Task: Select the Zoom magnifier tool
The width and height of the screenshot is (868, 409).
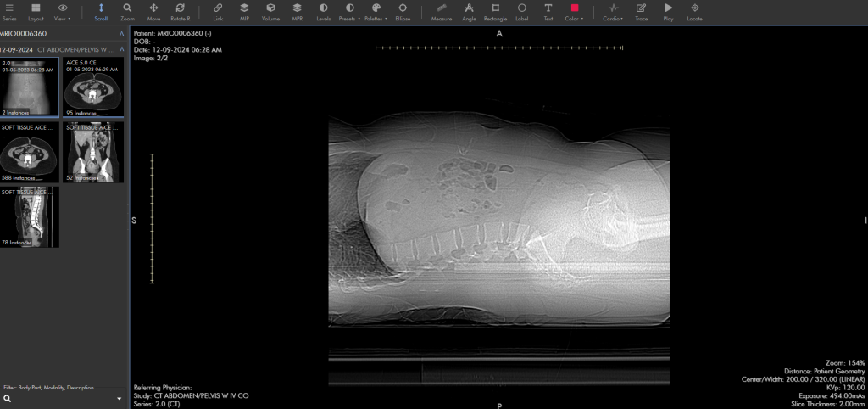Action: pos(127,12)
